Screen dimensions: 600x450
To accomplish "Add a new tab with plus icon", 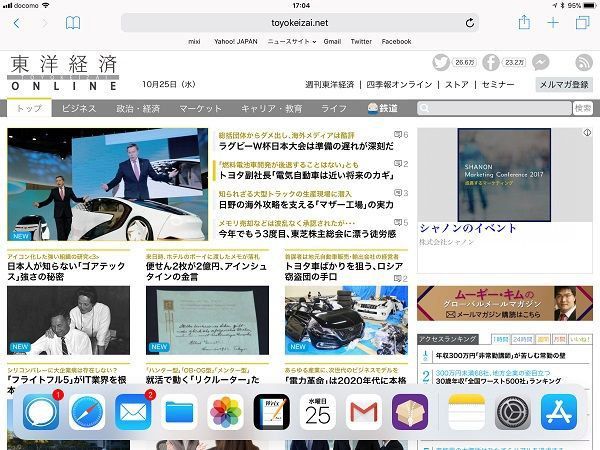I will point(553,23).
